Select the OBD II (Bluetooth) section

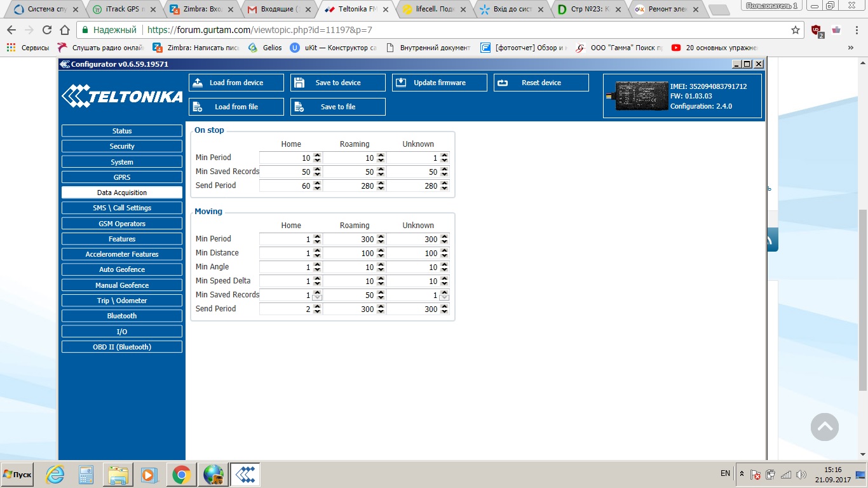point(122,347)
